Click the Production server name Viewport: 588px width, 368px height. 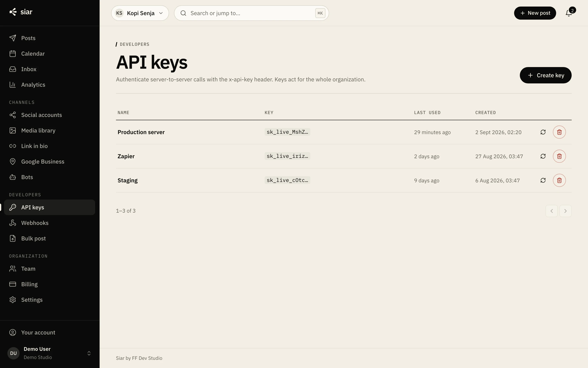[141, 132]
